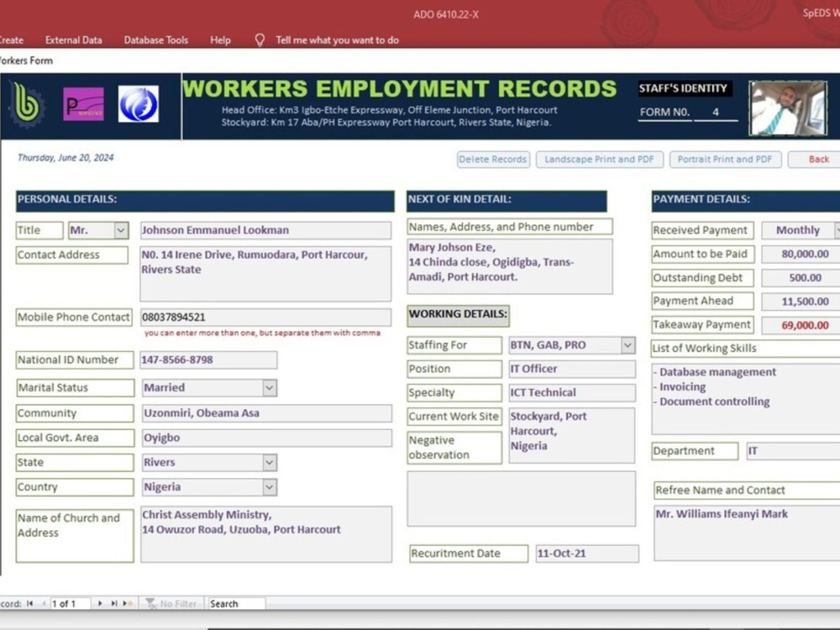The height and width of the screenshot is (630, 840).
Task: Click Landscape Print and PDF button
Action: tap(600, 159)
